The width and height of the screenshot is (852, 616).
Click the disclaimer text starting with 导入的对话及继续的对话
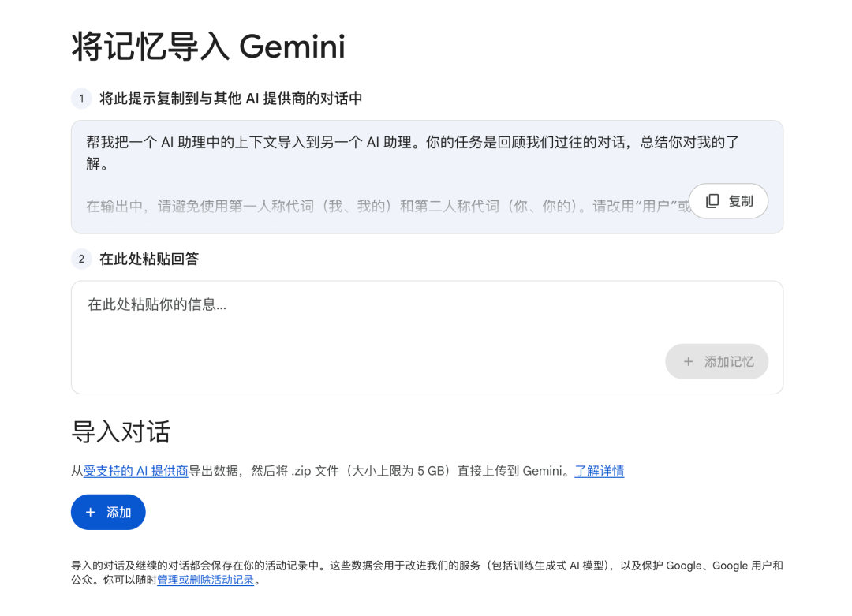(x=427, y=573)
